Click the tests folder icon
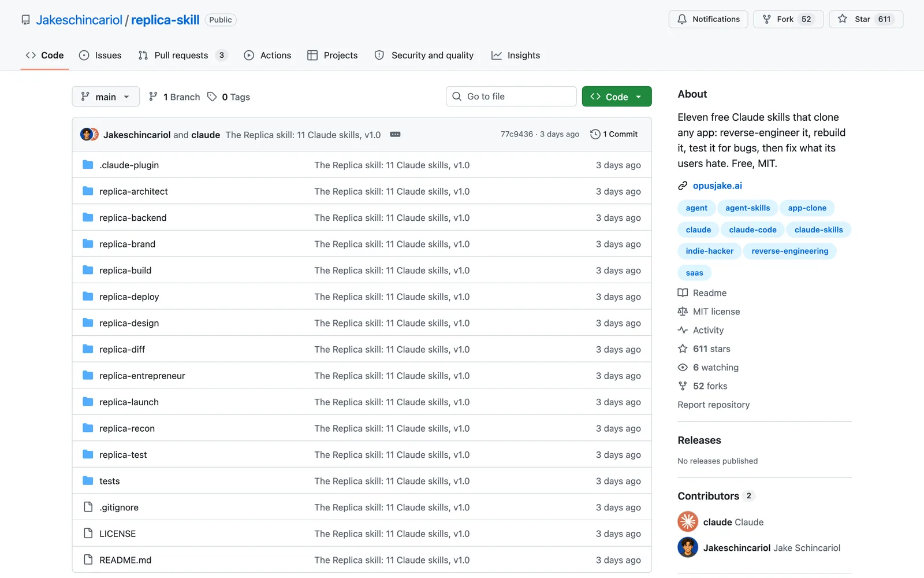This screenshot has height=578, width=924. click(88, 481)
